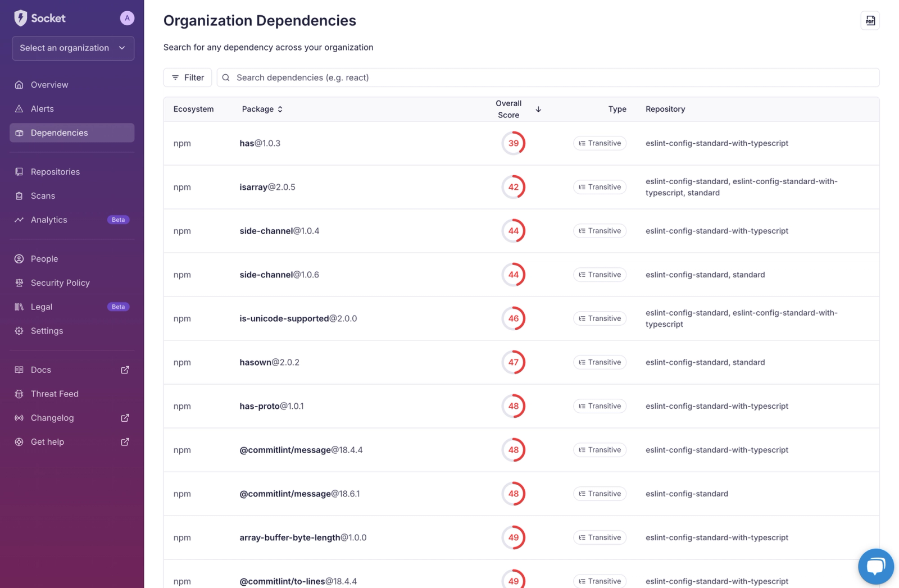Open package hasown@2.0.2
This screenshot has height=588, width=899.
click(269, 362)
